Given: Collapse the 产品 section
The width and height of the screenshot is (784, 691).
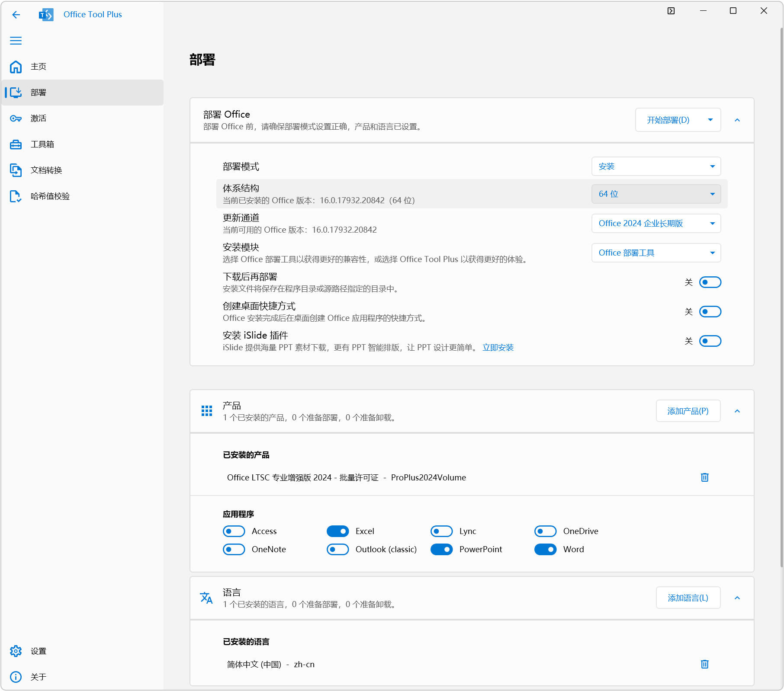Looking at the screenshot, I should click(x=737, y=411).
